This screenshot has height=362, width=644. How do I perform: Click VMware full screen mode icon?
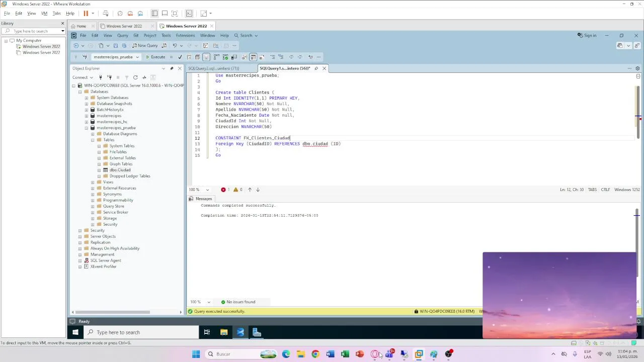(175, 13)
